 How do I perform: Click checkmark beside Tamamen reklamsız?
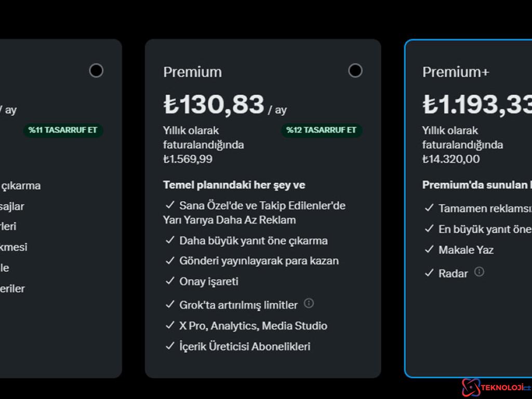click(x=429, y=208)
